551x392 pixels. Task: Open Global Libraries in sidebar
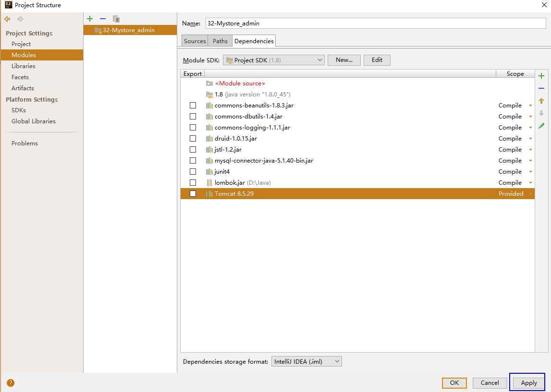pos(33,121)
